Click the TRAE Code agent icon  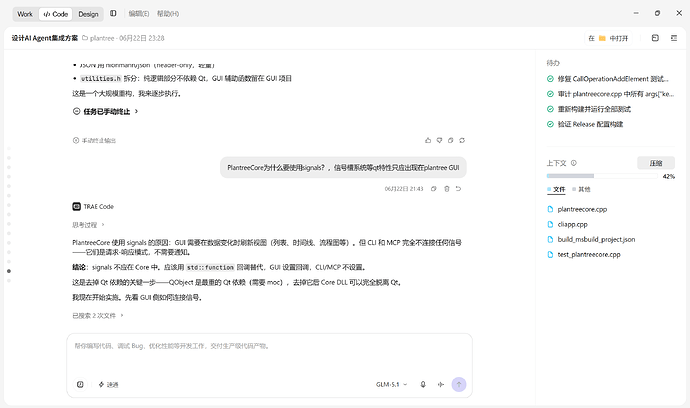click(x=77, y=206)
